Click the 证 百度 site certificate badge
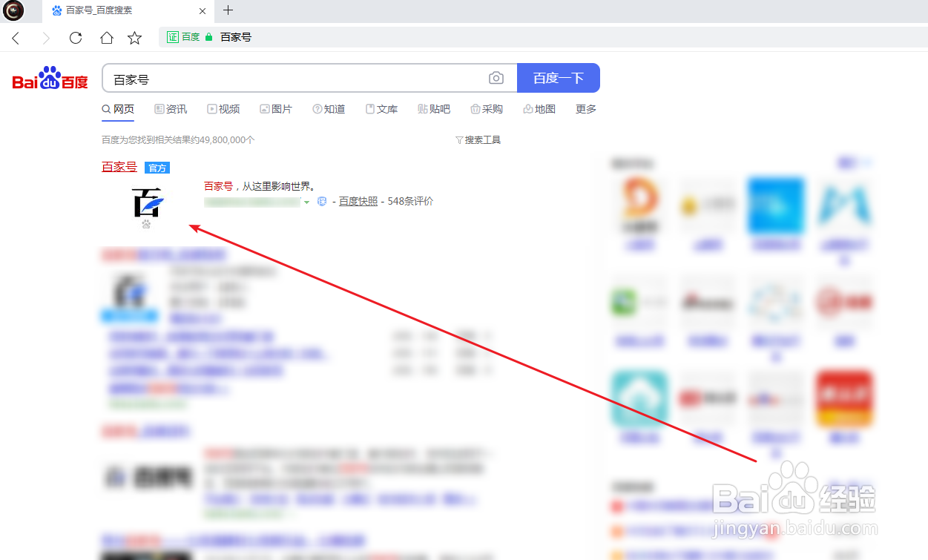This screenshot has width=928, height=560. (183, 37)
